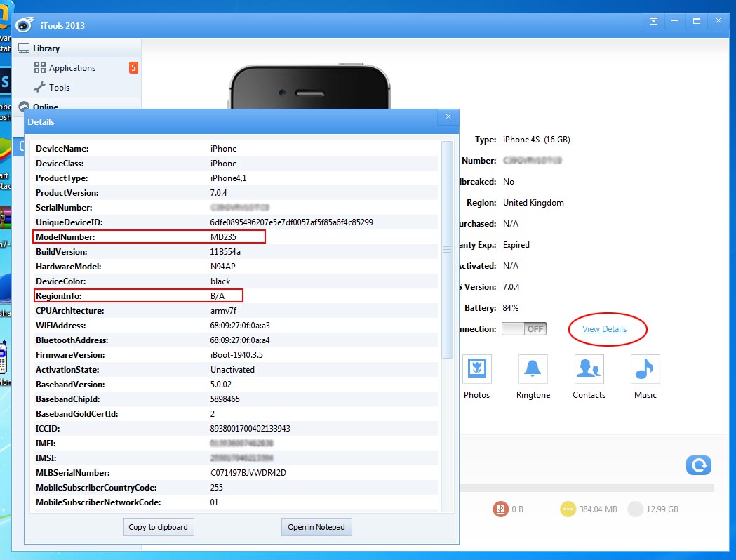Screen dimensions: 736x560
Task: Select the UniqueDeviceID value
Action: click(291, 222)
